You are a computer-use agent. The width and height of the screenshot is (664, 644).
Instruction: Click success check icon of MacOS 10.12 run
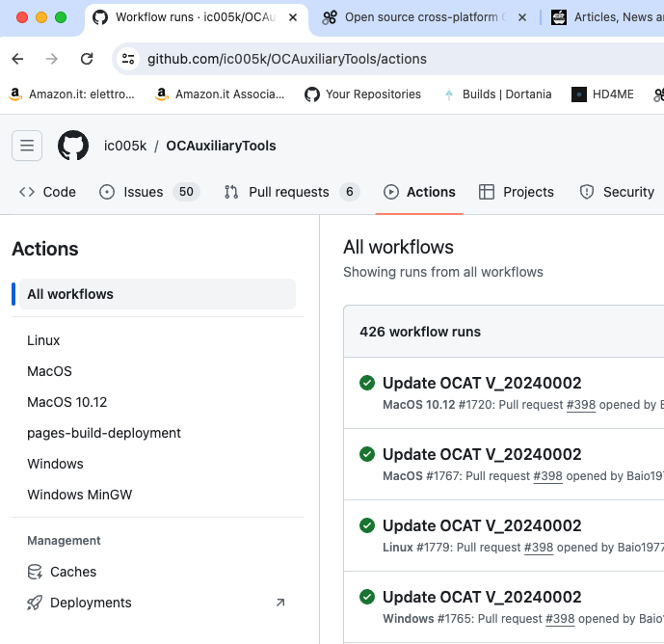click(x=367, y=383)
